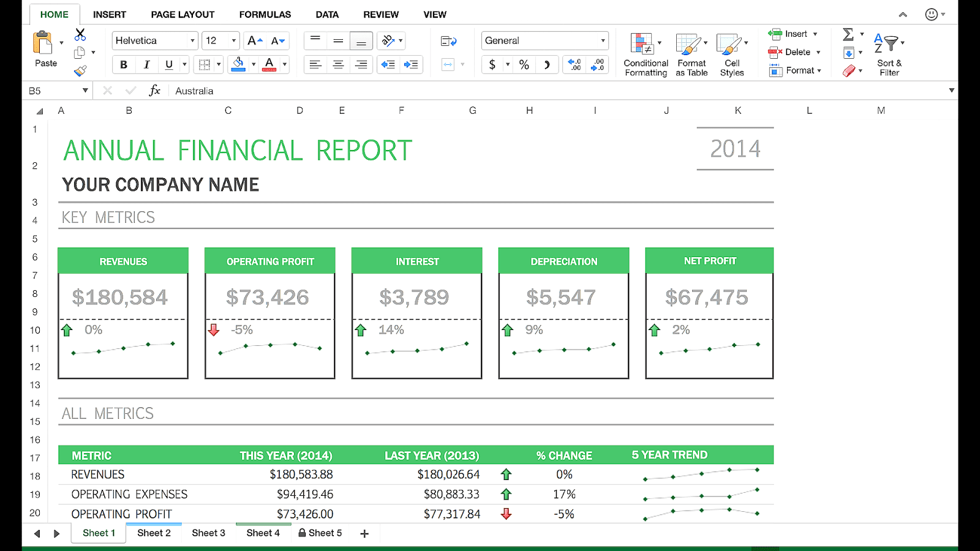Open the Helvetica font name dropdown
Screen dimensions: 980x551
[x=192, y=40]
